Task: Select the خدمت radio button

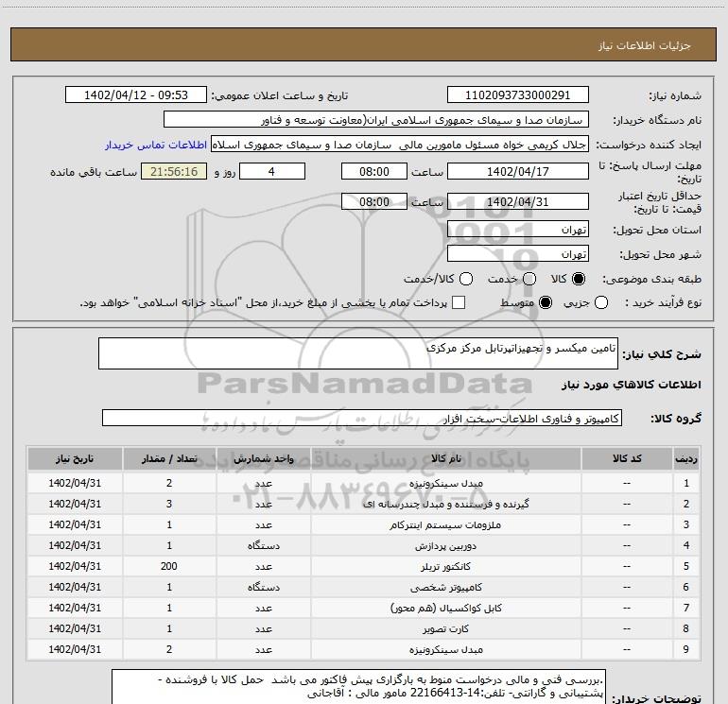Action: pyautogui.click(x=529, y=279)
